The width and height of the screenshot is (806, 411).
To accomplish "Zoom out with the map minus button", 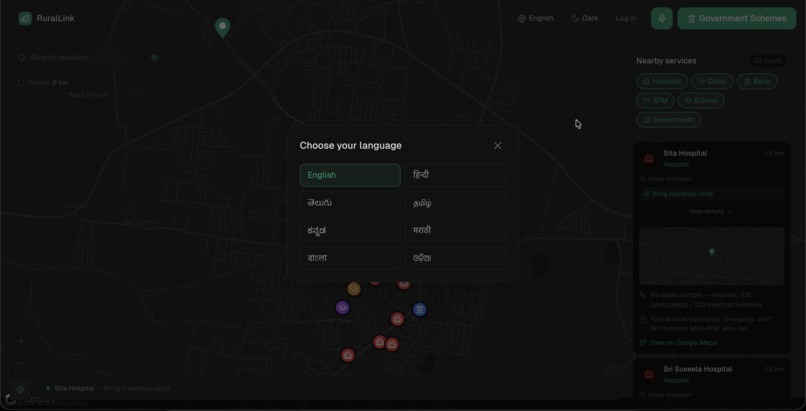I will pyautogui.click(x=21, y=364).
